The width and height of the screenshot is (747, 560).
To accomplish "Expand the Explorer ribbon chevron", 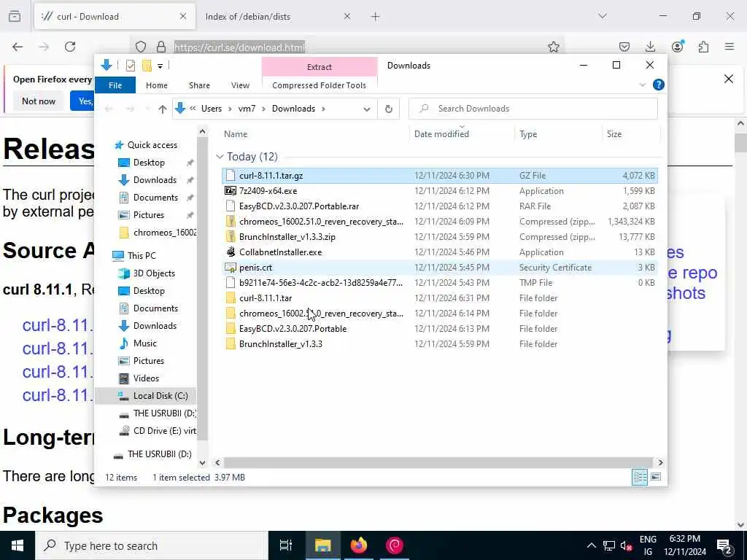I will coord(642,85).
